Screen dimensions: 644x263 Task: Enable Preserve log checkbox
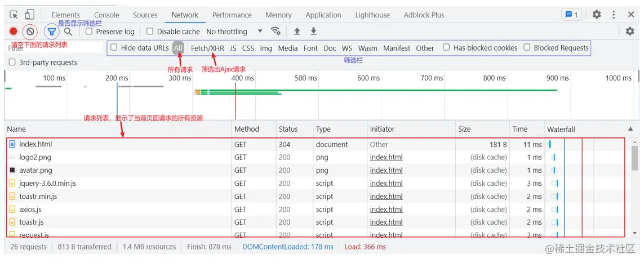(88, 31)
